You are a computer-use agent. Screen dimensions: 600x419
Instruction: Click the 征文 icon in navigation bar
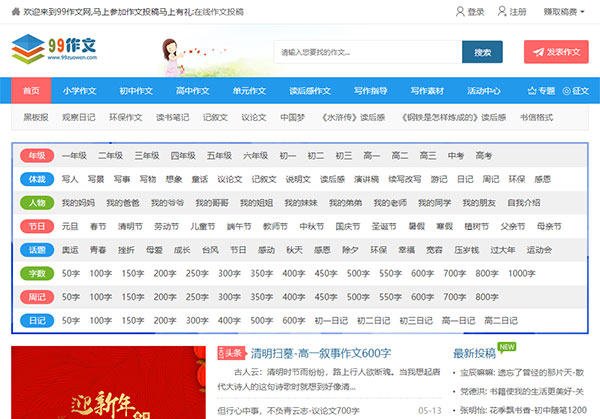[x=567, y=91]
